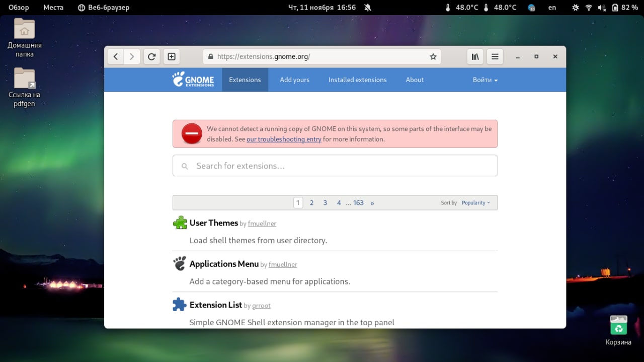Image resolution: width=644 pixels, height=362 pixels.
Task: Click the URL address bar
Action: point(322,56)
